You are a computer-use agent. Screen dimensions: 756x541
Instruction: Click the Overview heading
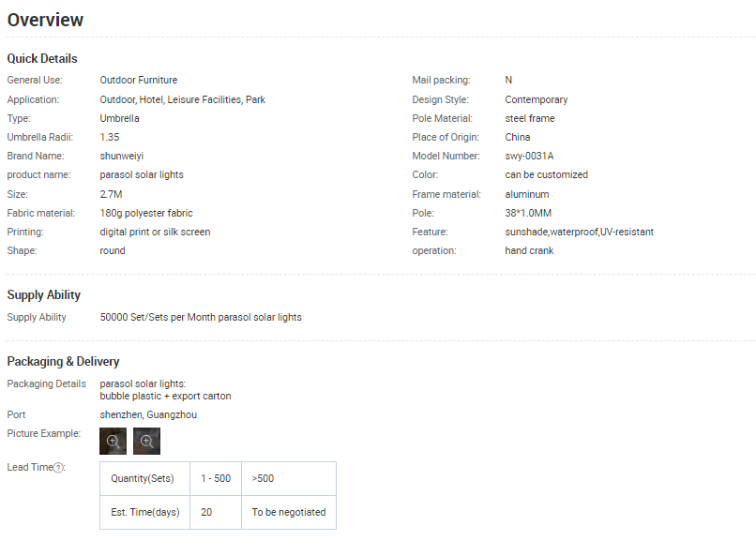[45, 20]
